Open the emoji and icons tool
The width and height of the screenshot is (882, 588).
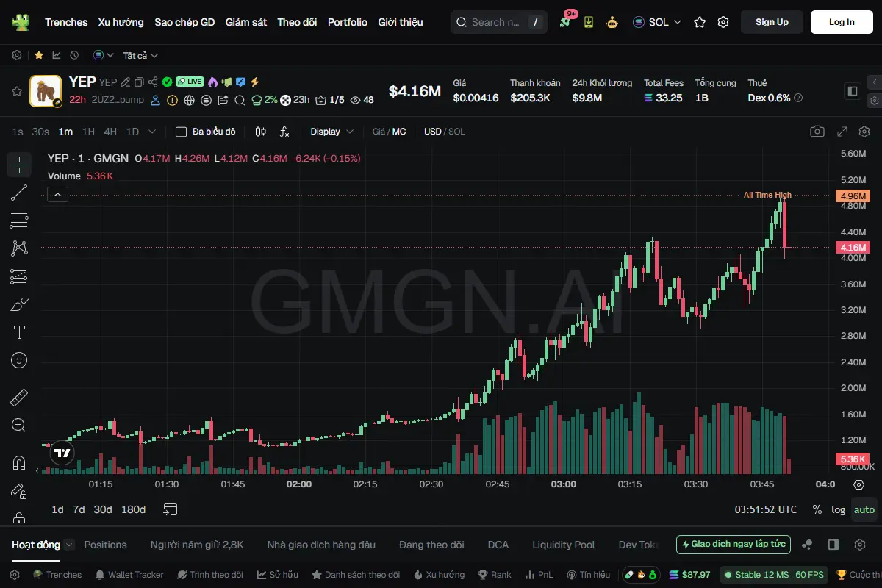coord(19,360)
